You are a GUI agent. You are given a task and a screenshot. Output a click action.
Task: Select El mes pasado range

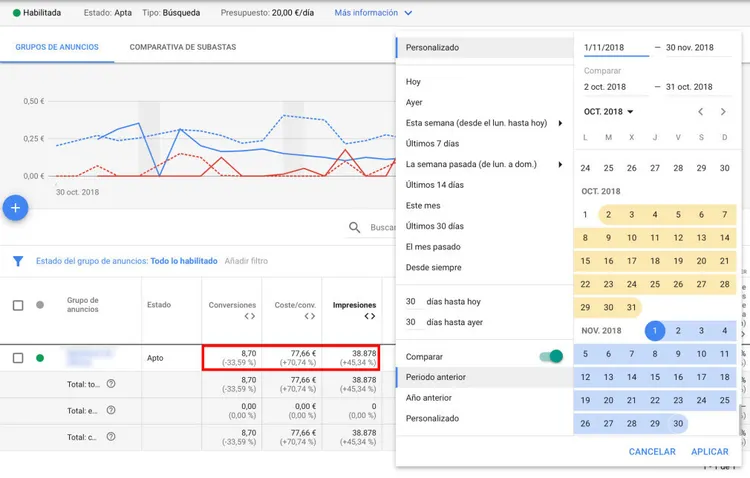pyautogui.click(x=433, y=247)
